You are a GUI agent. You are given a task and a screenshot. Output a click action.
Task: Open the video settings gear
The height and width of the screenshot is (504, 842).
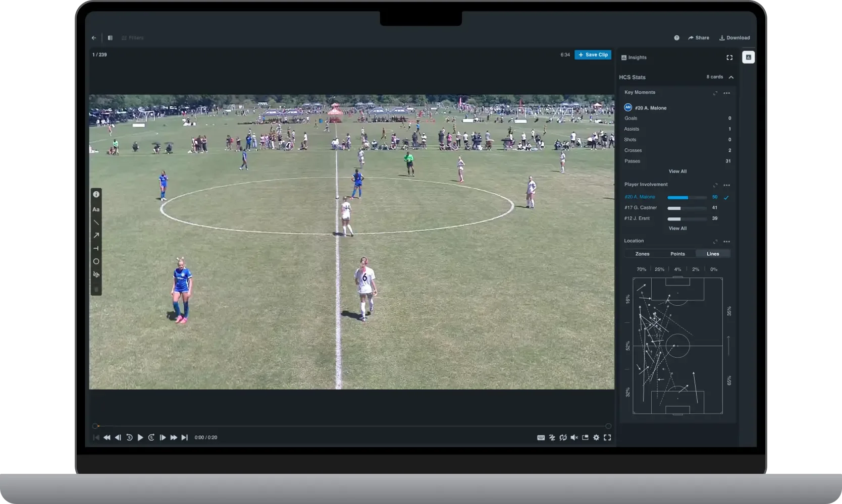coord(596,437)
